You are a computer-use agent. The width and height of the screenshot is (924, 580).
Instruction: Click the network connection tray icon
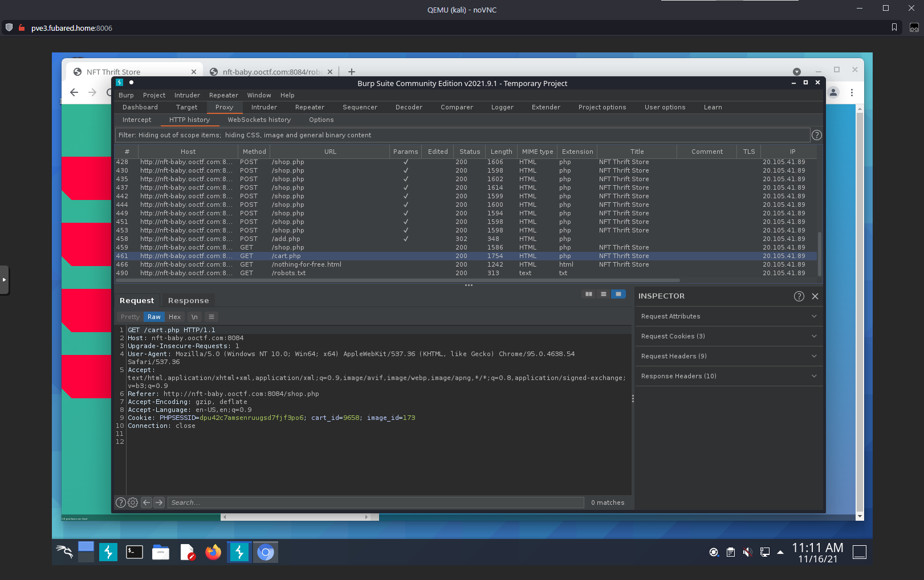(x=764, y=552)
